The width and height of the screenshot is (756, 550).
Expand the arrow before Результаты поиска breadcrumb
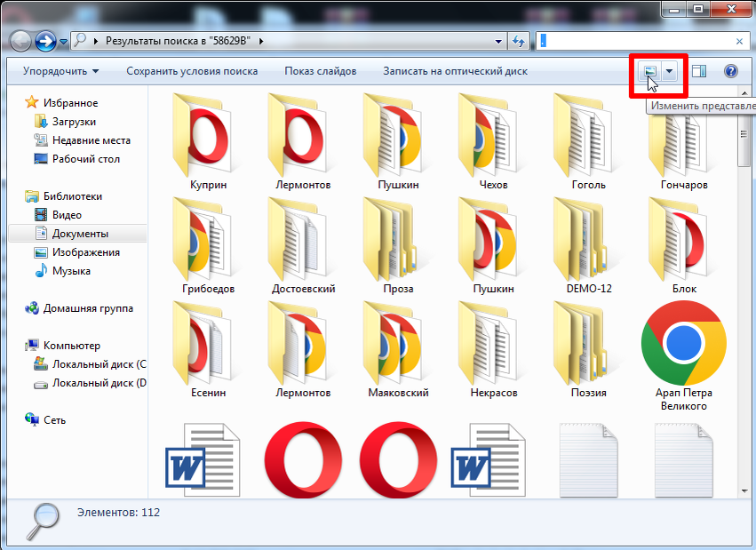click(x=95, y=42)
